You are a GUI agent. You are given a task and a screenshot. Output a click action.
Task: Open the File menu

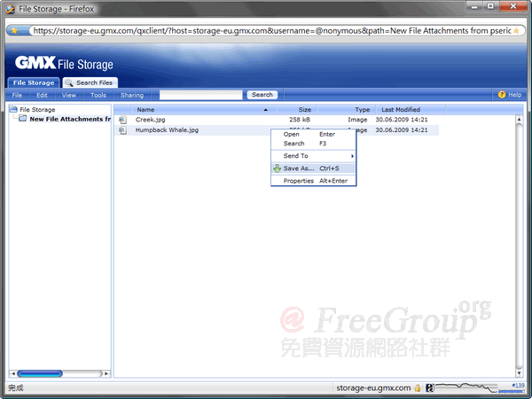click(x=17, y=95)
